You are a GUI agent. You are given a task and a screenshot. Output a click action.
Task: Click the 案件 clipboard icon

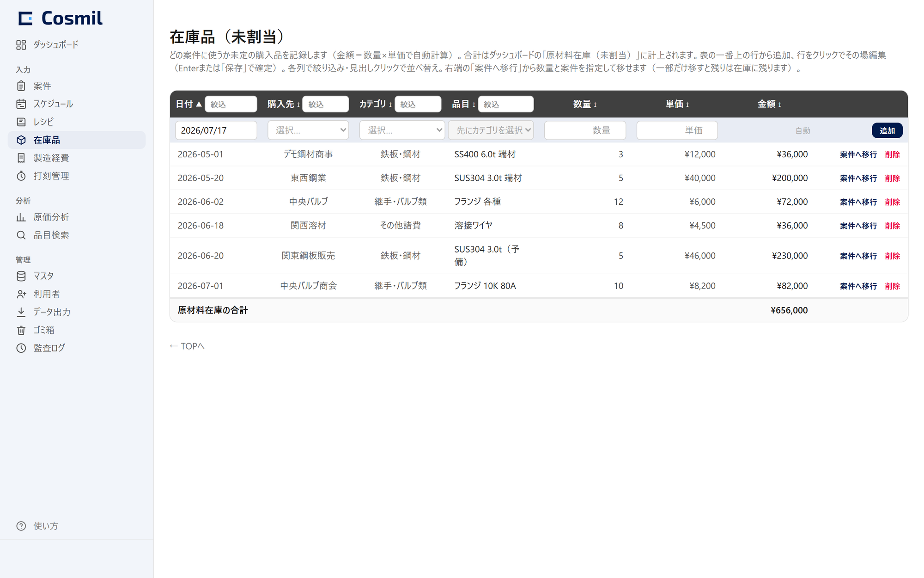(x=21, y=86)
